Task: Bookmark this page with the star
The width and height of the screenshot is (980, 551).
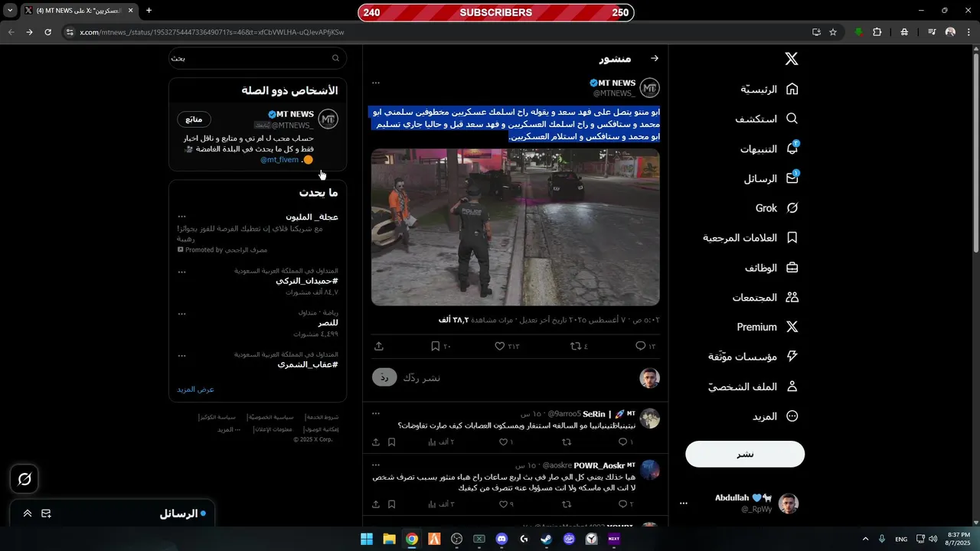Action: click(x=833, y=32)
